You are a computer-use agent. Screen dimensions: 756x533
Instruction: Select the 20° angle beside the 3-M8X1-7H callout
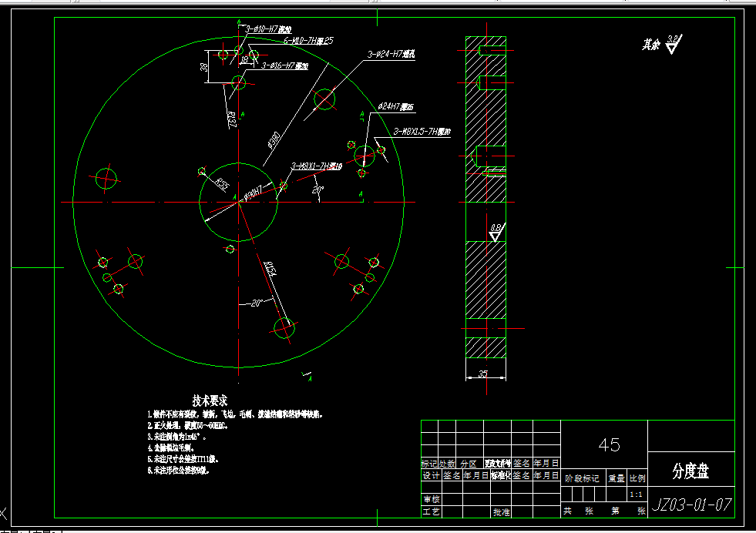318,190
